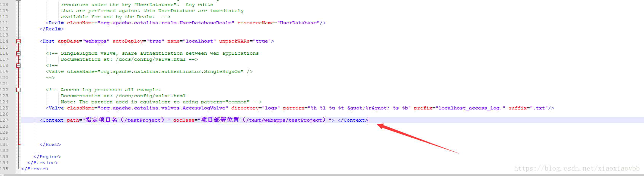The height and width of the screenshot is (176, 644).
Task: Click the SingleSignOn authenticator className value
Action: coord(171,71)
